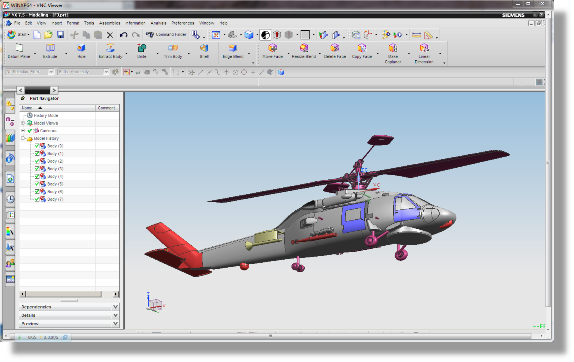Select the Shell tool
Viewport: 574px width, 362px height.
point(204,51)
